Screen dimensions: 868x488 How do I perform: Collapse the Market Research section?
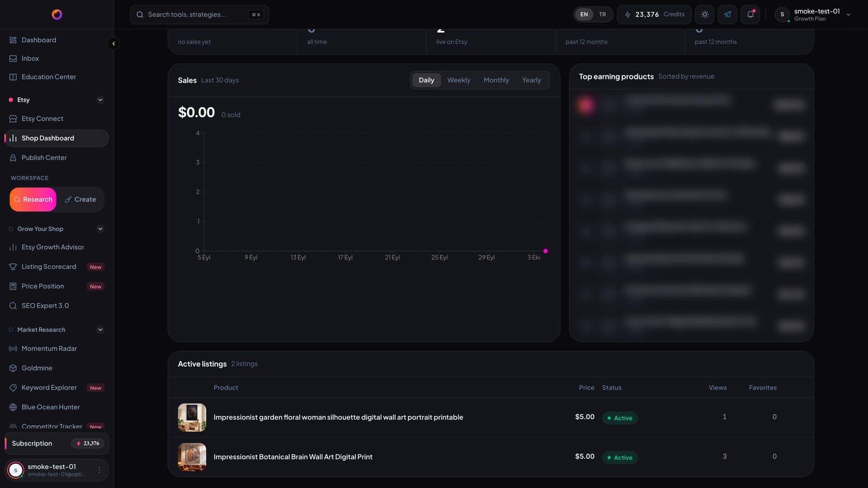pos(100,330)
